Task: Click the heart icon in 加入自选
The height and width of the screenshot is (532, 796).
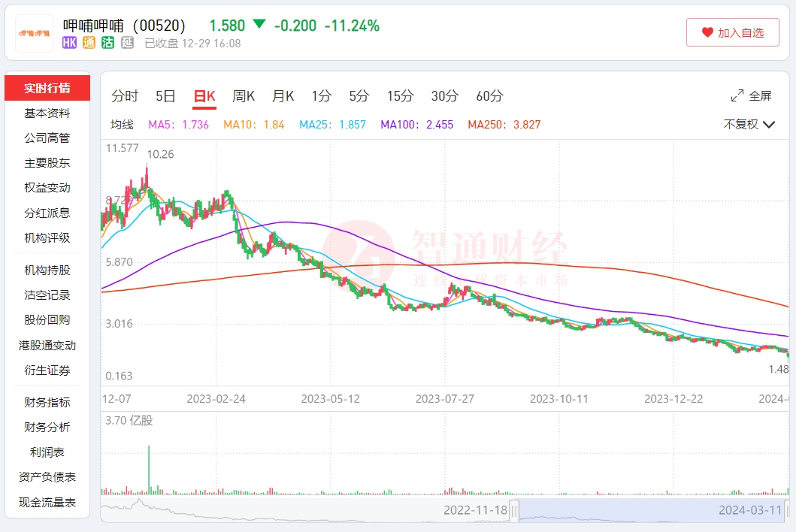Action: [x=707, y=32]
